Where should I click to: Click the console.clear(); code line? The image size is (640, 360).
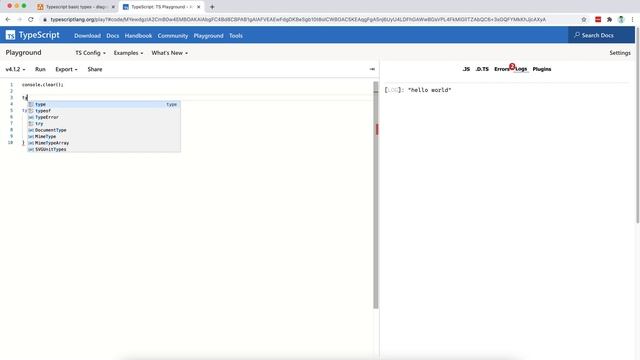tap(42, 85)
